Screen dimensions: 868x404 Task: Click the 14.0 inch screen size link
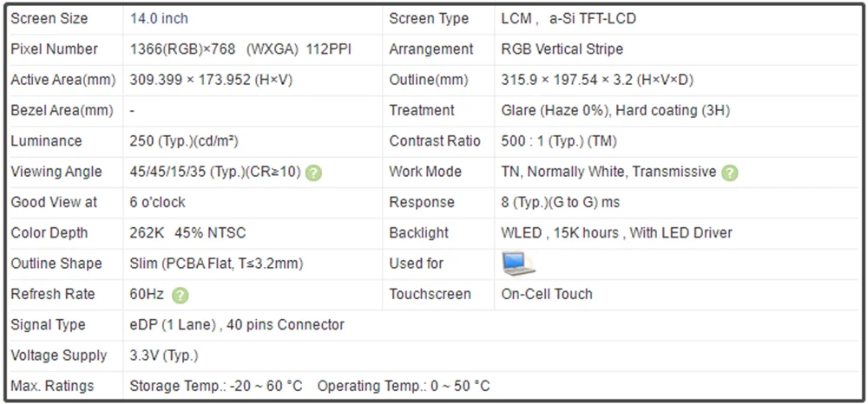coord(159,19)
